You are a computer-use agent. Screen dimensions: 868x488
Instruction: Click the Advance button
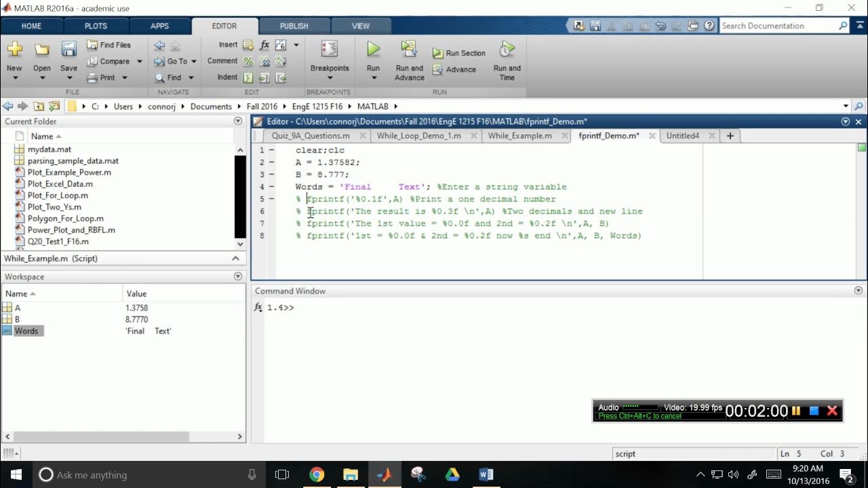454,69
